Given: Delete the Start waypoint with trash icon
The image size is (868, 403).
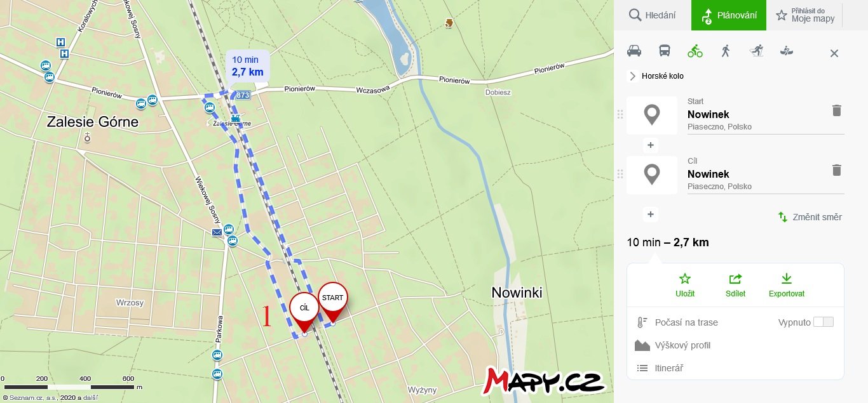Looking at the screenshot, I should coord(837,110).
